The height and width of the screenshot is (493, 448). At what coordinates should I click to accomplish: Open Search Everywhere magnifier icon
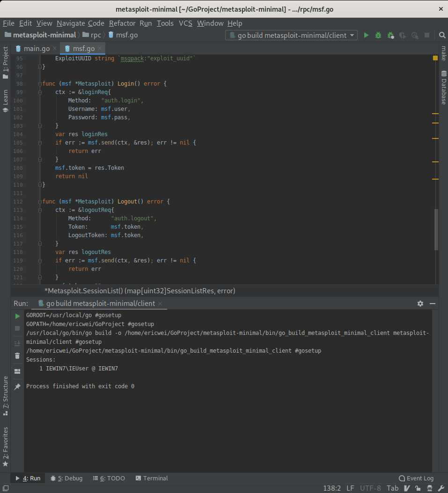pos(442,35)
